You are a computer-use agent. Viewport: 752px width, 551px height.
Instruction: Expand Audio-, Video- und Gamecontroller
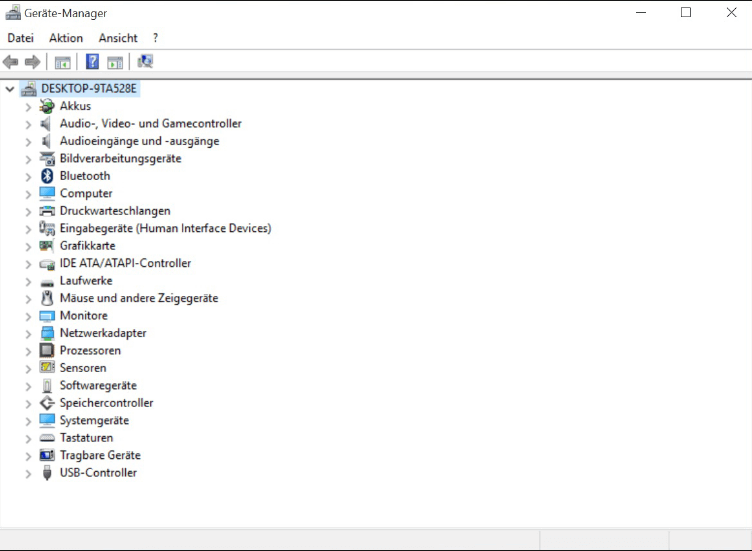coord(28,125)
